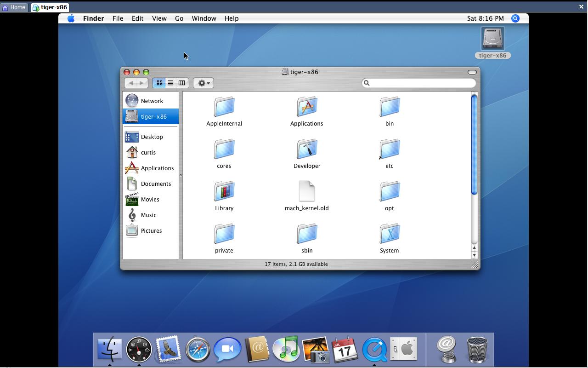Open the Window menu
This screenshot has width=588, height=368.
pyautogui.click(x=204, y=18)
